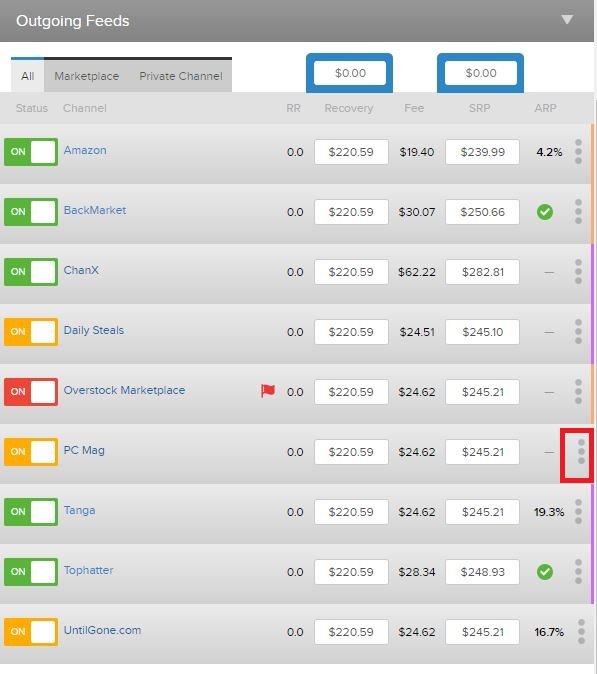
Task: Click the SRP column header
Action: 479,108
